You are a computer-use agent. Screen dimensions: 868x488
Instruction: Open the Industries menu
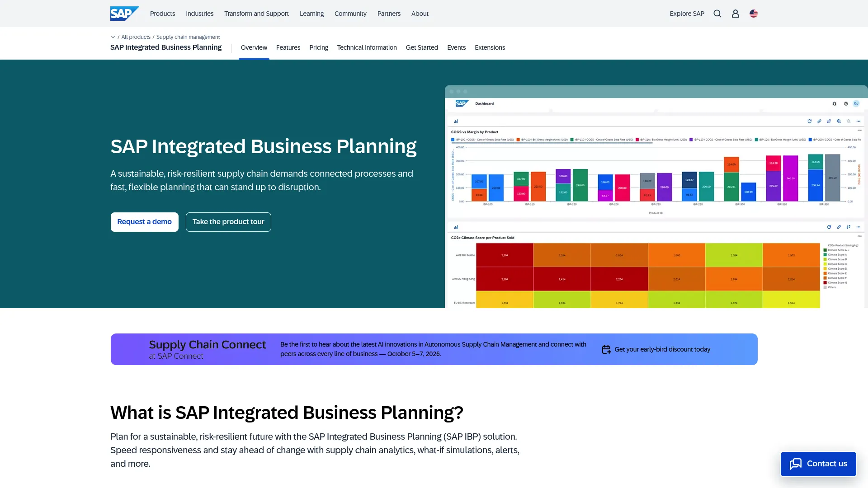pyautogui.click(x=199, y=14)
